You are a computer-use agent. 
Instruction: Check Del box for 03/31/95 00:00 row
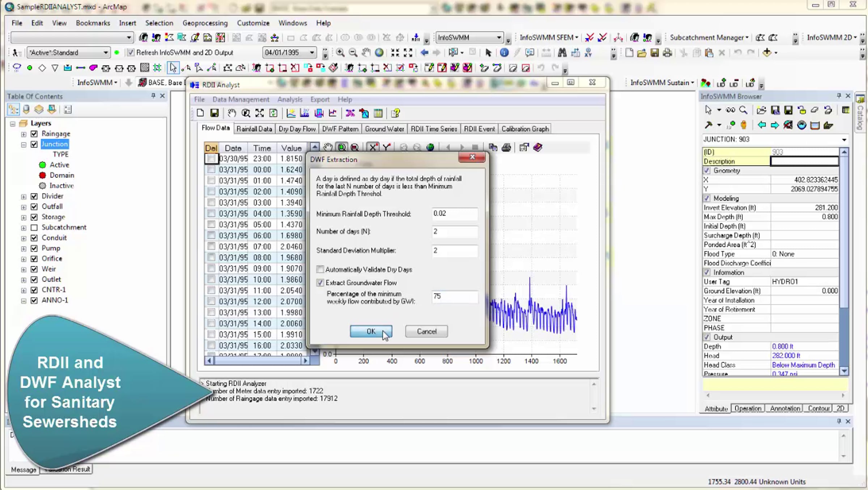tap(211, 169)
